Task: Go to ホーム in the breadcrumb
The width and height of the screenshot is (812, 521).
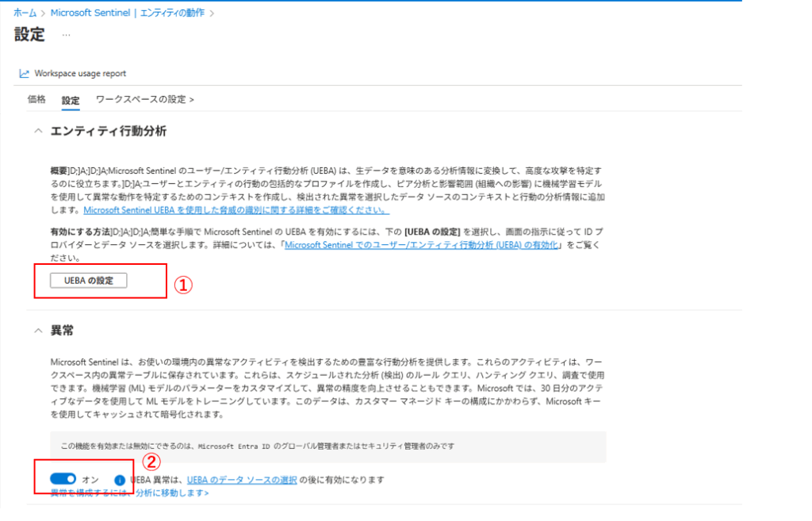Action: pyautogui.click(x=25, y=13)
